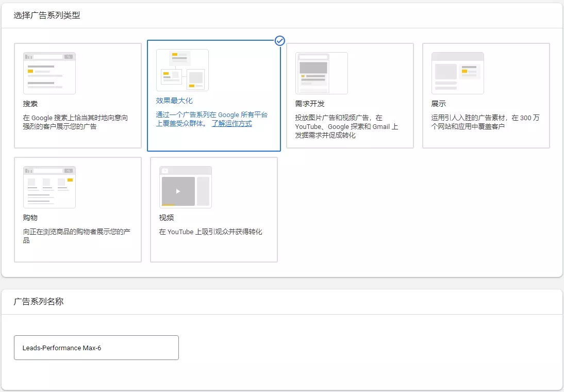This screenshot has width=564, height=392.
Task: Select the 购物 campaign type card
Action: 78,209
